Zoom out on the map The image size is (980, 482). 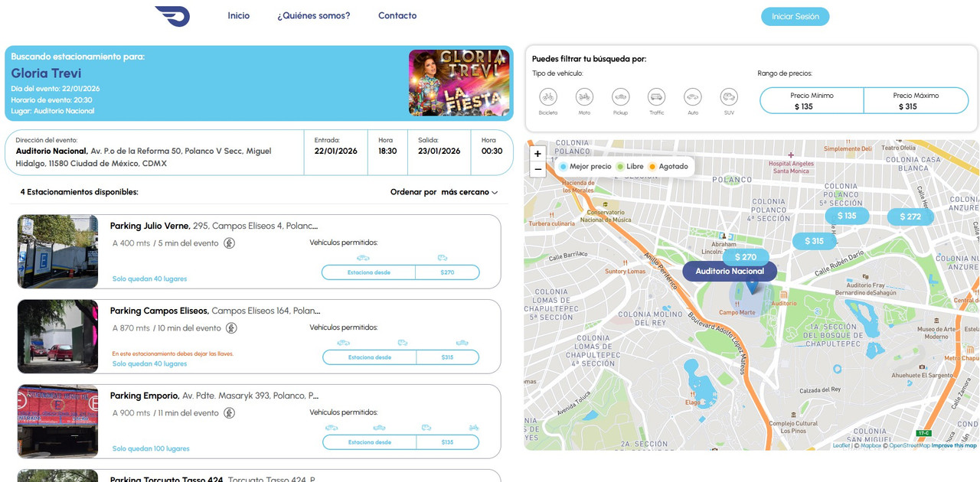point(537,169)
